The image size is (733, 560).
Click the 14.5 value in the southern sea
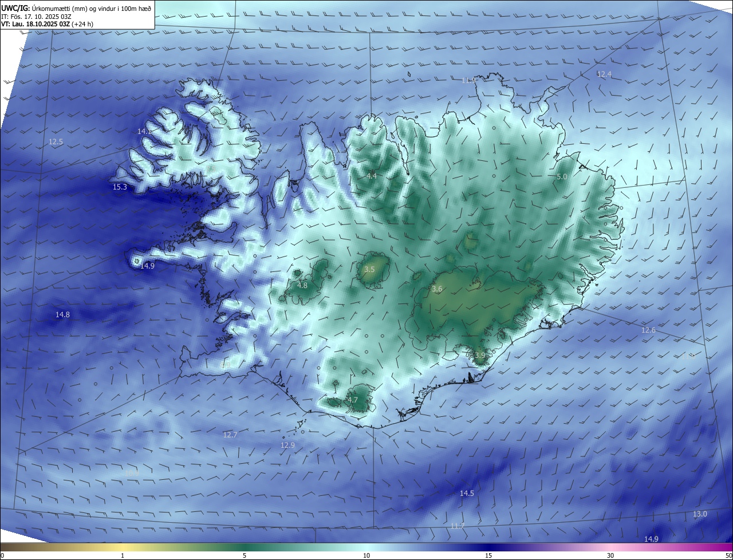point(467,493)
